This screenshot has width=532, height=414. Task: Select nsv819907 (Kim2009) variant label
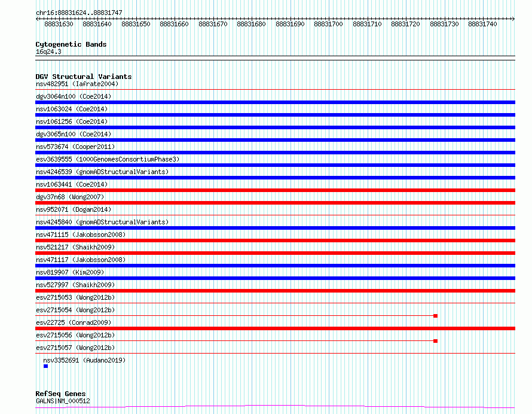click(70, 272)
